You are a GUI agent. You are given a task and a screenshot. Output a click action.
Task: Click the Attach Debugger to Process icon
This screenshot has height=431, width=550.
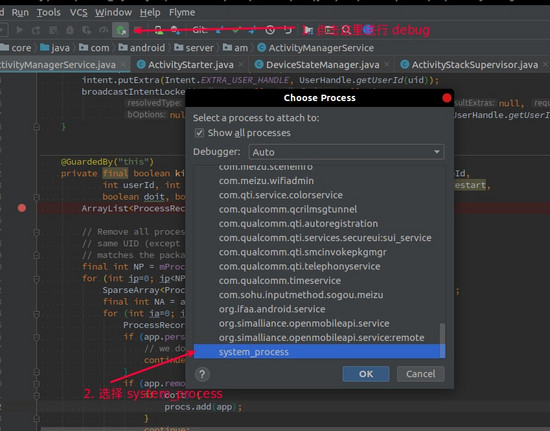point(120,30)
